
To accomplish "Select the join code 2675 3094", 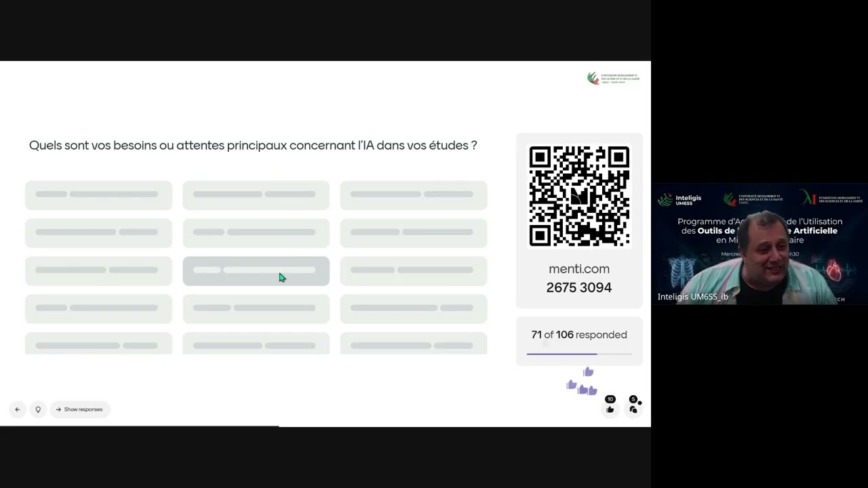I will click(x=579, y=287).
